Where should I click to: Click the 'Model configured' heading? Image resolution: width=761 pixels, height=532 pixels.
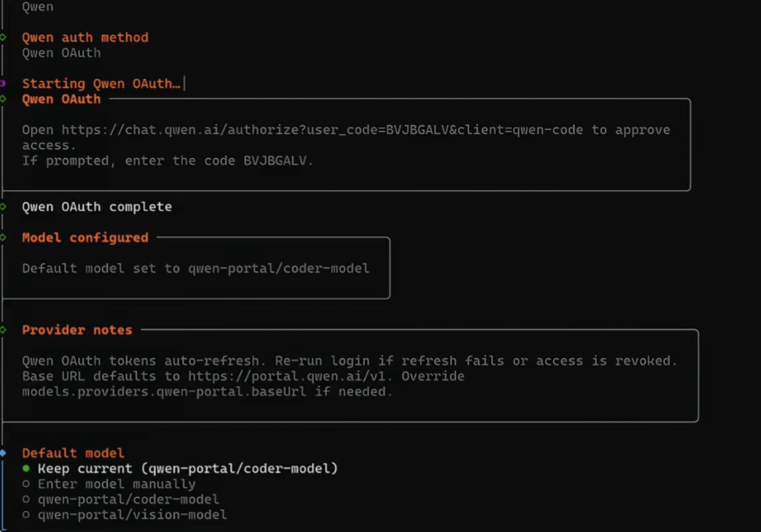click(85, 238)
